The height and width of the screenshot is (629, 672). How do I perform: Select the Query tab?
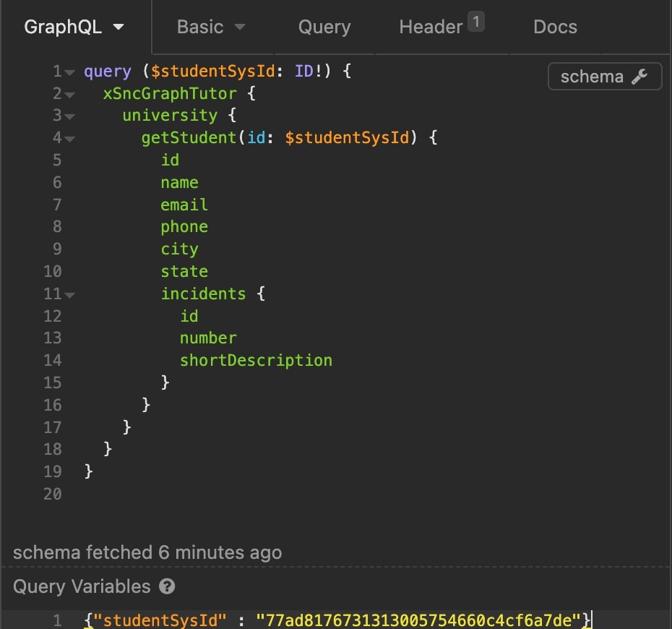(x=324, y=27)
